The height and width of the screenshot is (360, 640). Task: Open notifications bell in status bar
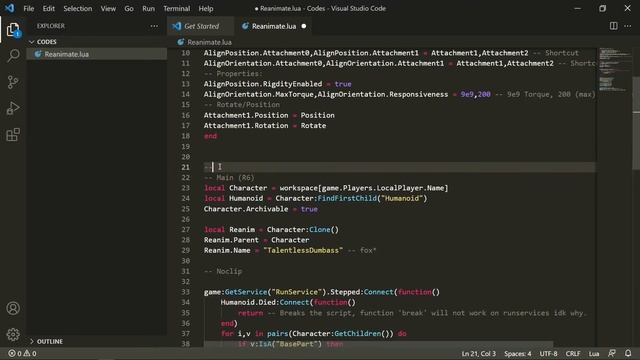tap(628, 353)
